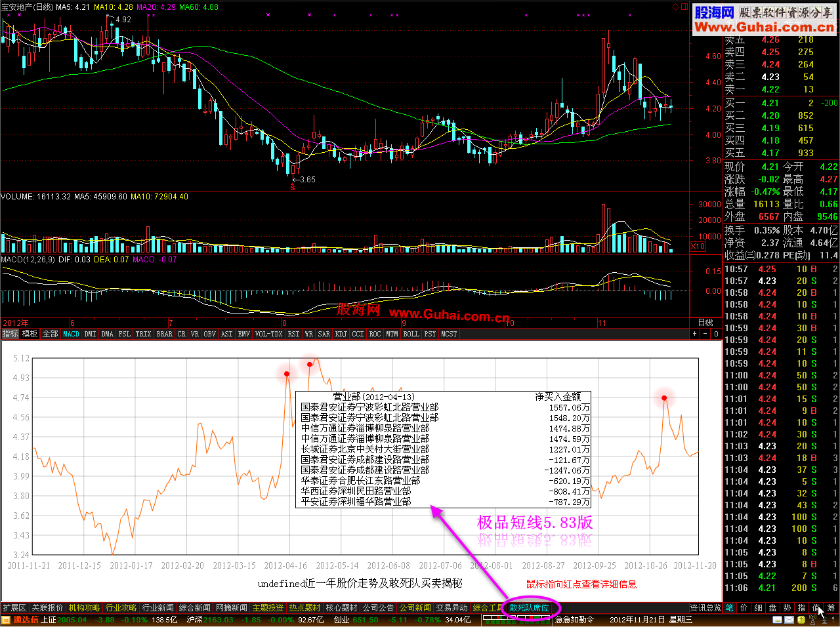Select the FSL indicator tab

[125, 334]
